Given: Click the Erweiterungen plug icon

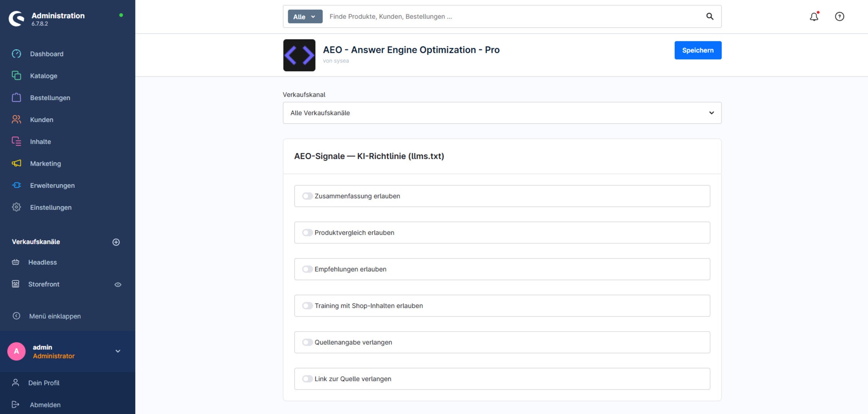Looking at the screenshot, I should point(16,185).
